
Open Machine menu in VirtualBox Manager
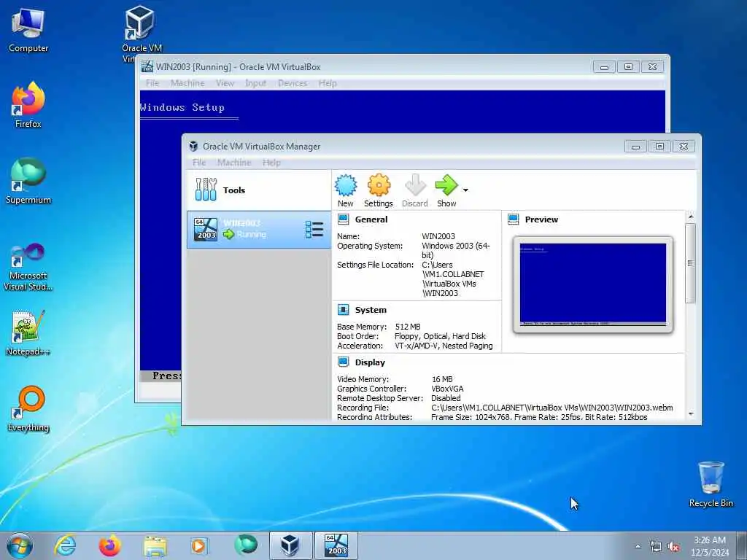[x=234, y=163]
